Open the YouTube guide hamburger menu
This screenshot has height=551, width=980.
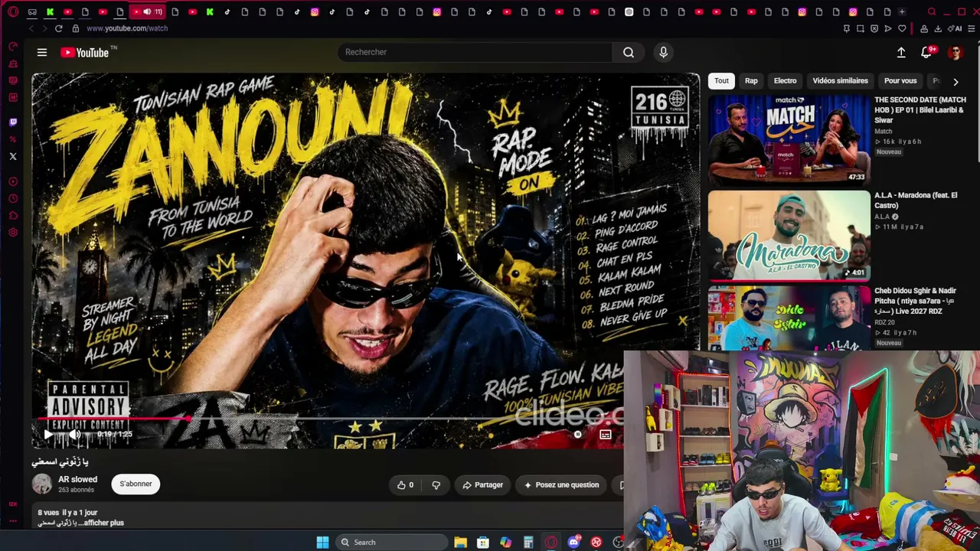click(x=42, y=52)
